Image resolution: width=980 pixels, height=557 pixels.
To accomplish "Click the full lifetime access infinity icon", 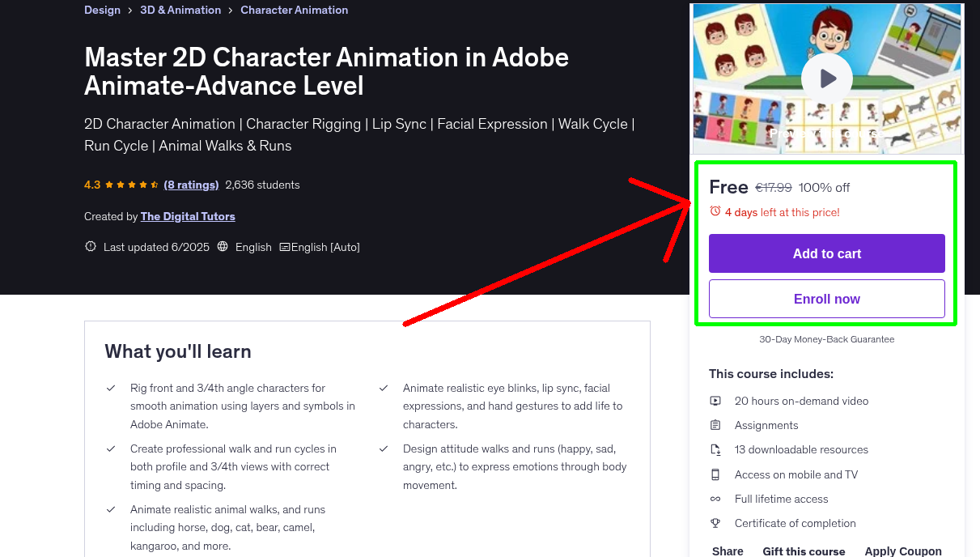I will click(x=715, y=499).
